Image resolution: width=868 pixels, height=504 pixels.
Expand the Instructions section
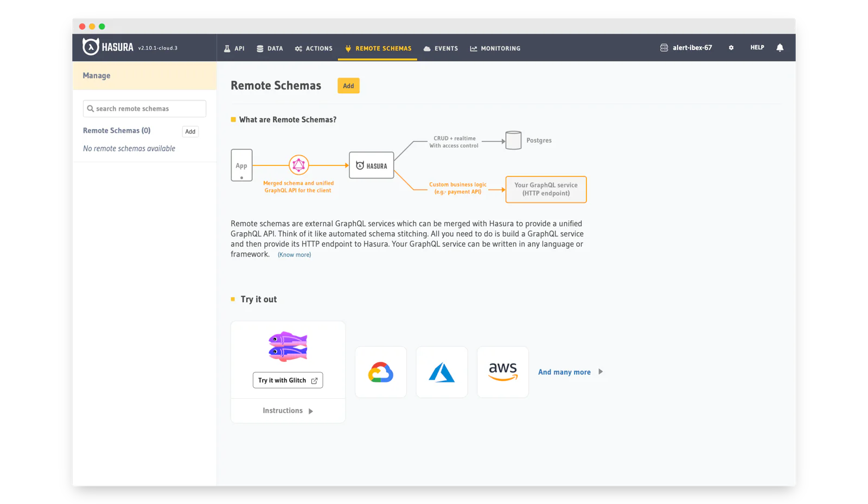288,411
